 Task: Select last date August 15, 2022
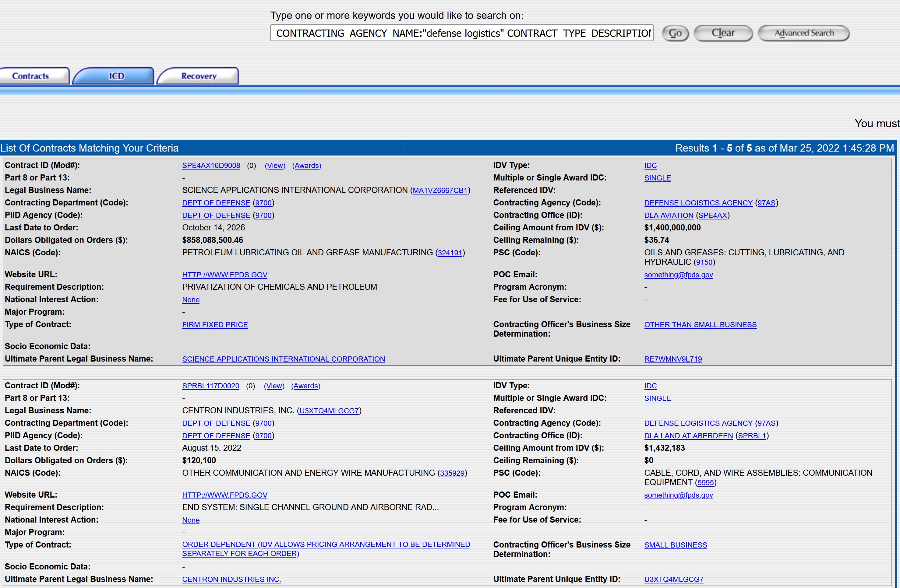212,448
